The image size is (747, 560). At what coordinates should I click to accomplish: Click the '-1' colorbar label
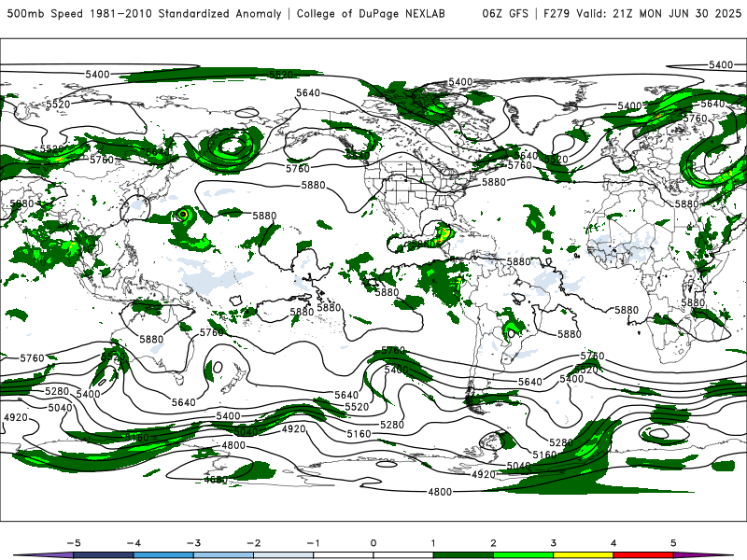tap(313, 543)
